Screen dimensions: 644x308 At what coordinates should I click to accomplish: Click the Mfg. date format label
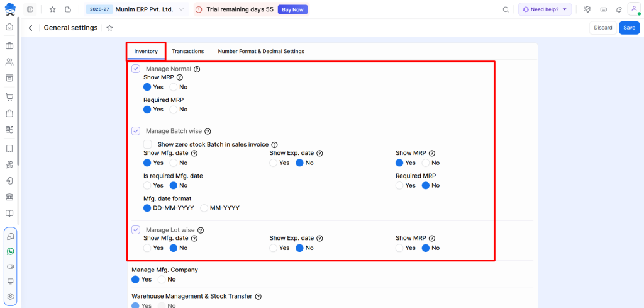coord(167,198)
